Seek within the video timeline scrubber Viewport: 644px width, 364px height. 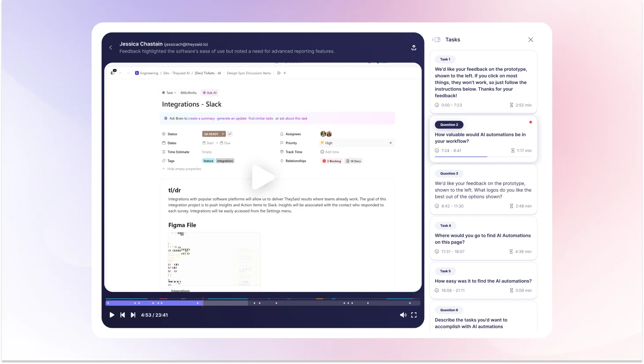point(263,303)
